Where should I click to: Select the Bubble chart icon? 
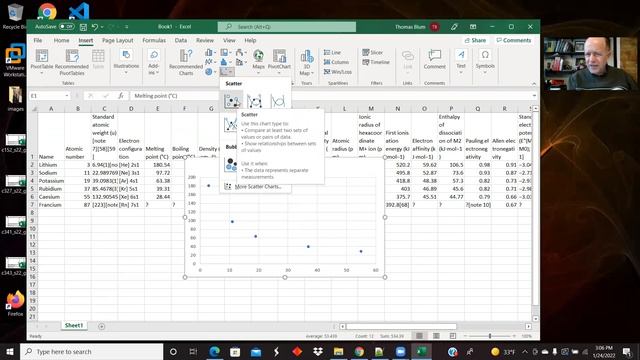pos(231,164)
